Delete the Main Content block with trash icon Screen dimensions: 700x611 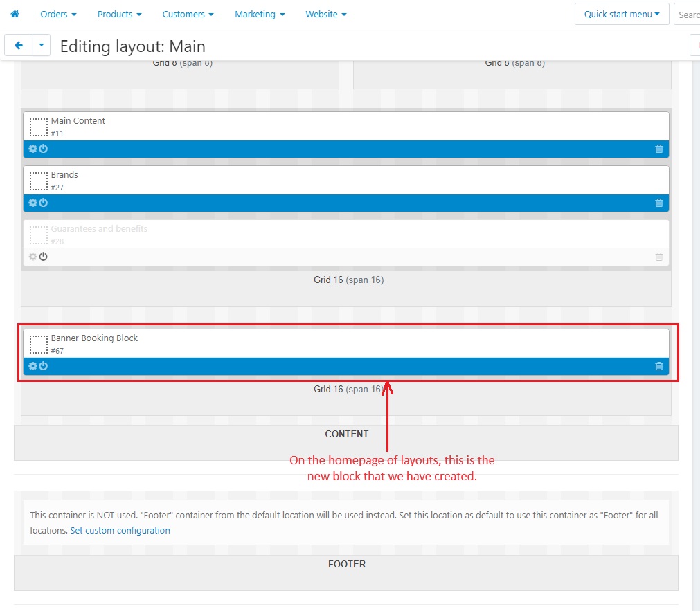point(659,149)
